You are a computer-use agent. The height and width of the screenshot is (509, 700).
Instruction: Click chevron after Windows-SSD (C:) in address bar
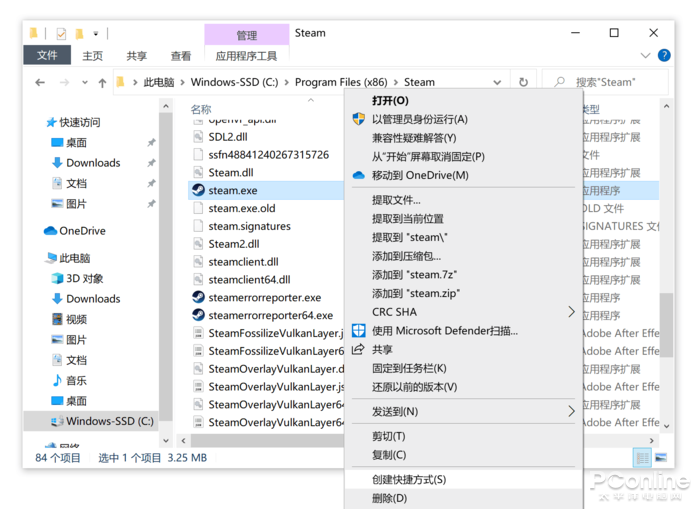pyautogui.click(x=286, y=83)
